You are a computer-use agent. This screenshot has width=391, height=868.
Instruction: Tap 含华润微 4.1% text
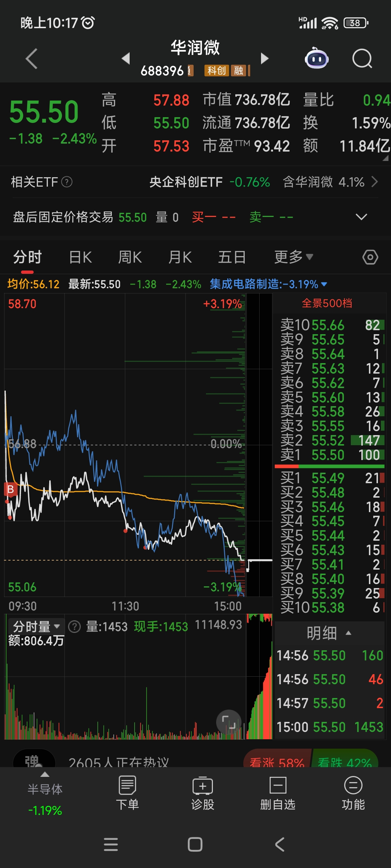click(x=324, y=182)
